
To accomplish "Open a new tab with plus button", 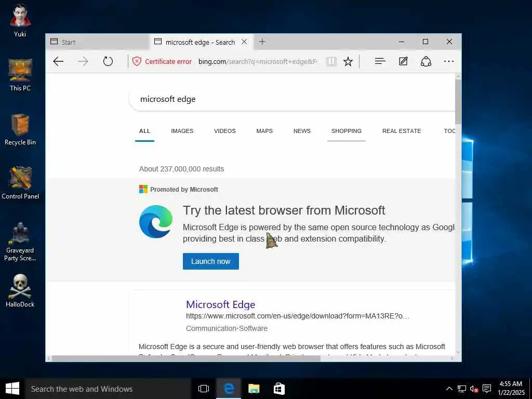I will 262,42.
